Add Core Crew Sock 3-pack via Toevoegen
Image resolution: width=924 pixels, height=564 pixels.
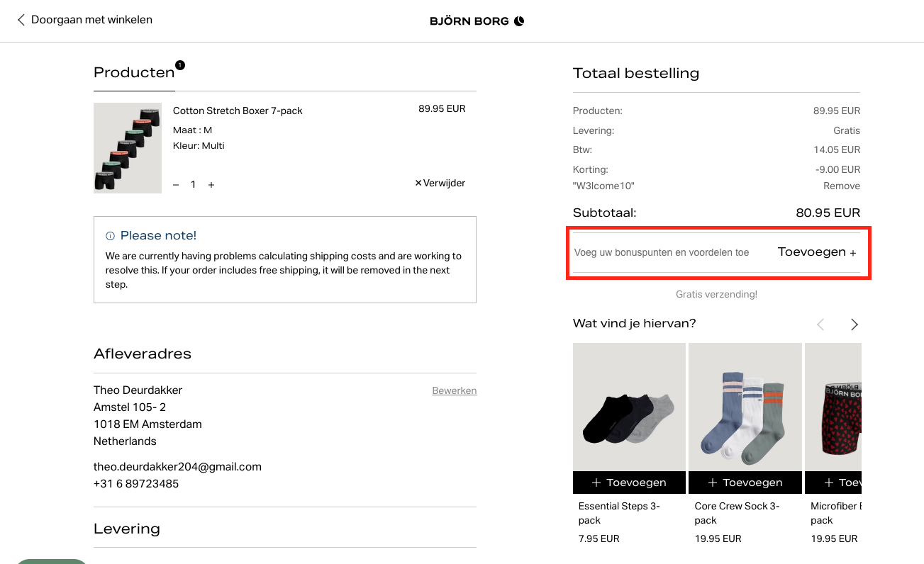(x=745, y=483)
